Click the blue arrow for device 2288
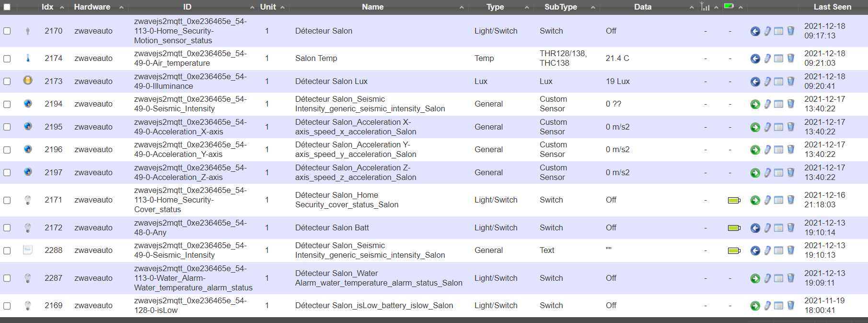This screenshot has height=323, width=868. pos(755,251)
